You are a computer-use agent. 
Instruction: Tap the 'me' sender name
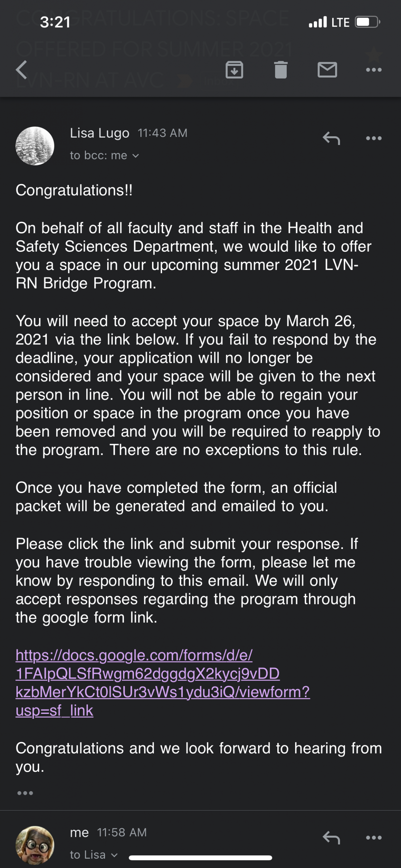click(79, 832)
